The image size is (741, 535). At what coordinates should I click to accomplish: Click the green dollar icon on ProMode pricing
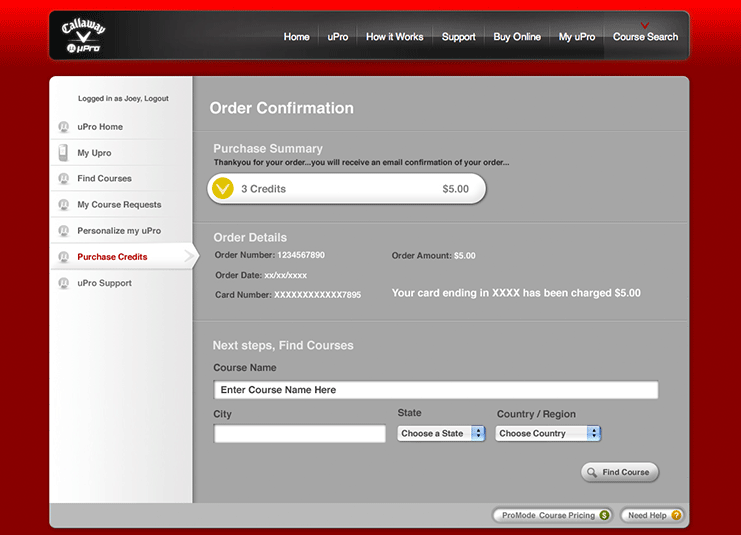(604, 515)
